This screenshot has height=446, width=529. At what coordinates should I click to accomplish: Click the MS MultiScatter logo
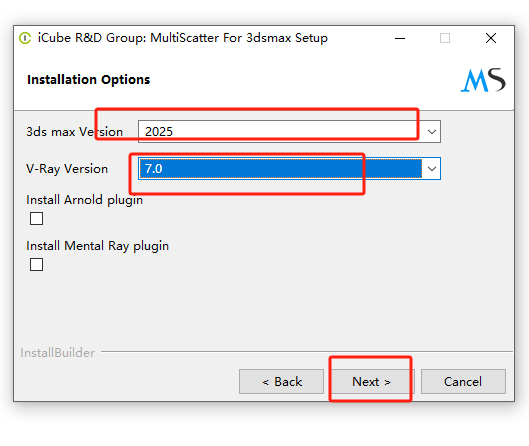point(483,80)
